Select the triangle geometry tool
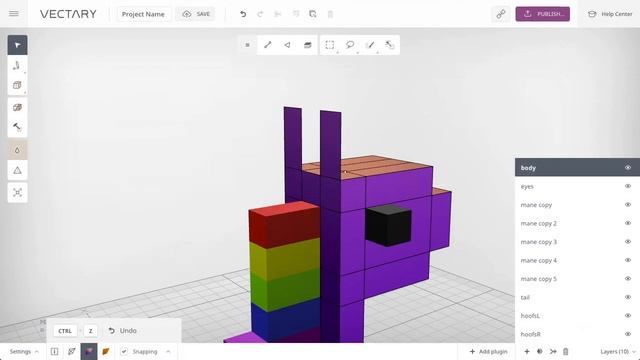The height and width of the screenshot is (360, 640). pyautogui.click(x=17, y=170)
